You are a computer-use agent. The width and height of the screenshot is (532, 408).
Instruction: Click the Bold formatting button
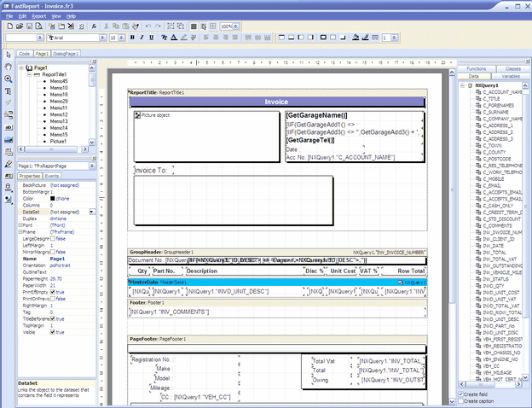[x=132, y=38]
